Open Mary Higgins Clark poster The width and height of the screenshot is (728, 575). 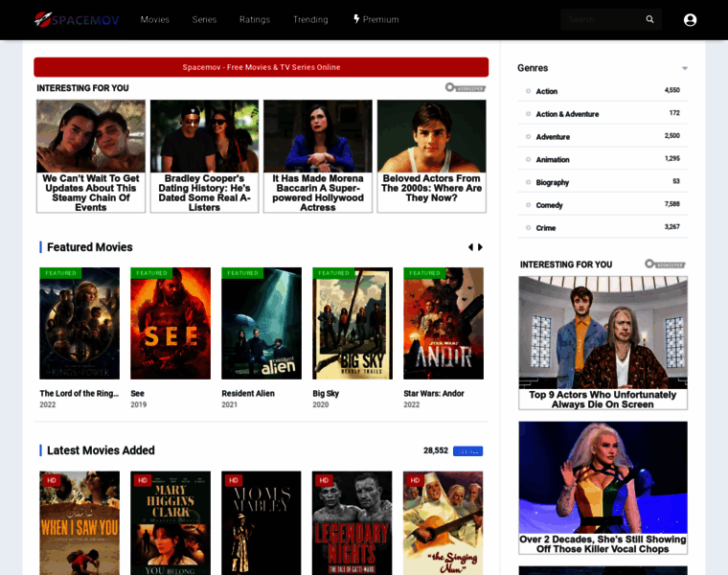[171, 523]
